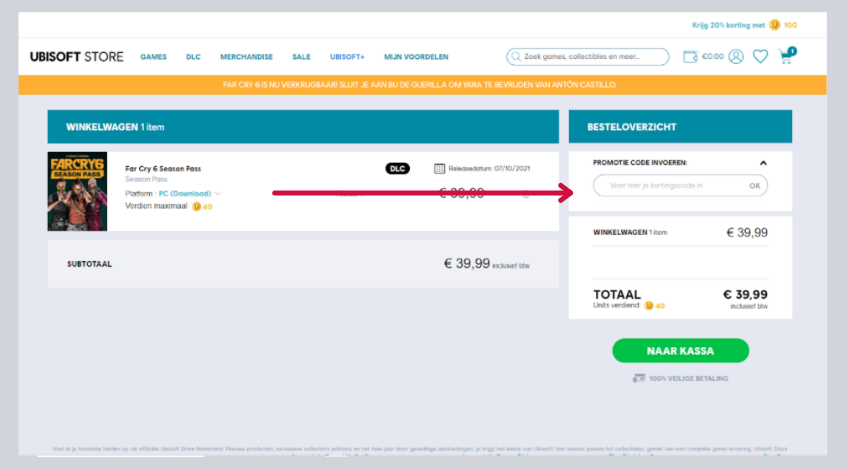Image resolution: width=847 pixels, height=470 pixels.
Task: Click the release date calendar icon
Action: [439, 168]
